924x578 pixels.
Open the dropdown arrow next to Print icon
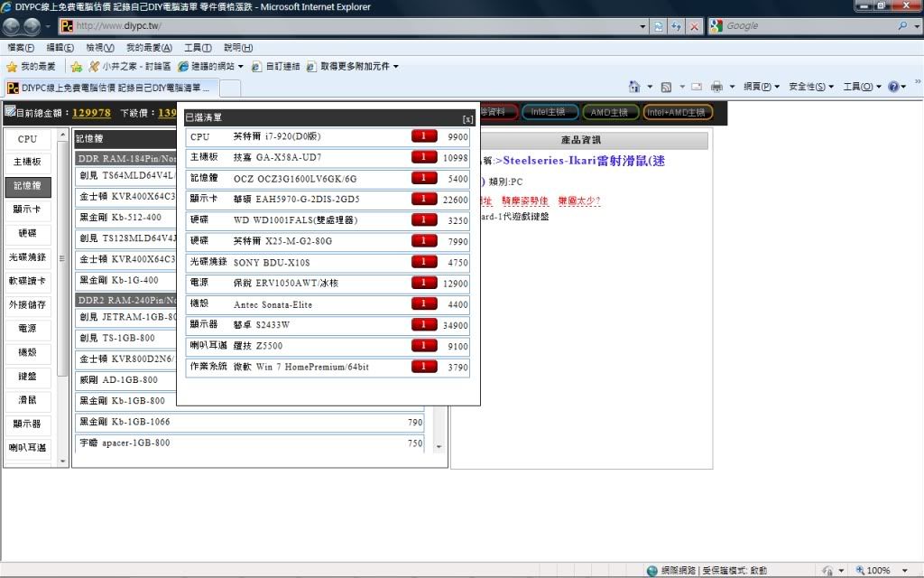pyautogui.click(x=732, y=87)
